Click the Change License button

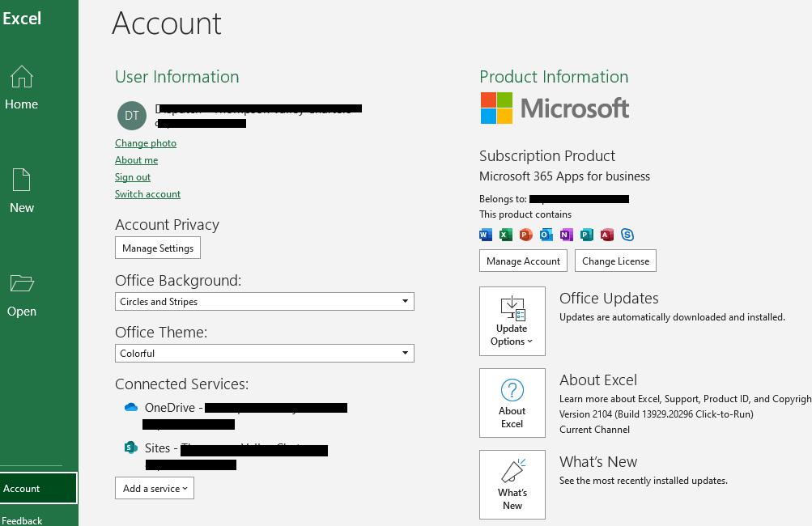pyautogui.click(x=615, y=261)
